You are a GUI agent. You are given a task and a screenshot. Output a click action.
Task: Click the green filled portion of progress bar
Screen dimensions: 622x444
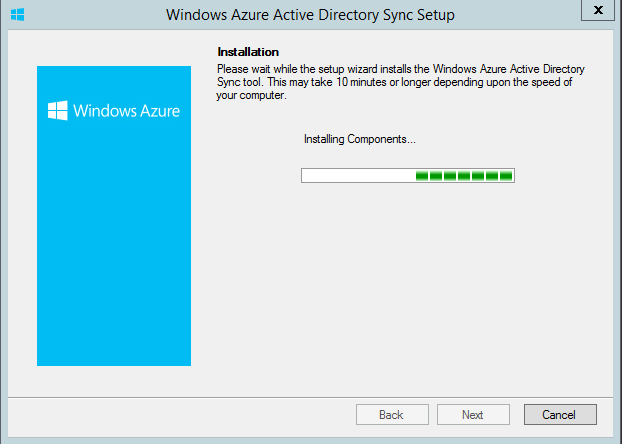coord(464,176)
